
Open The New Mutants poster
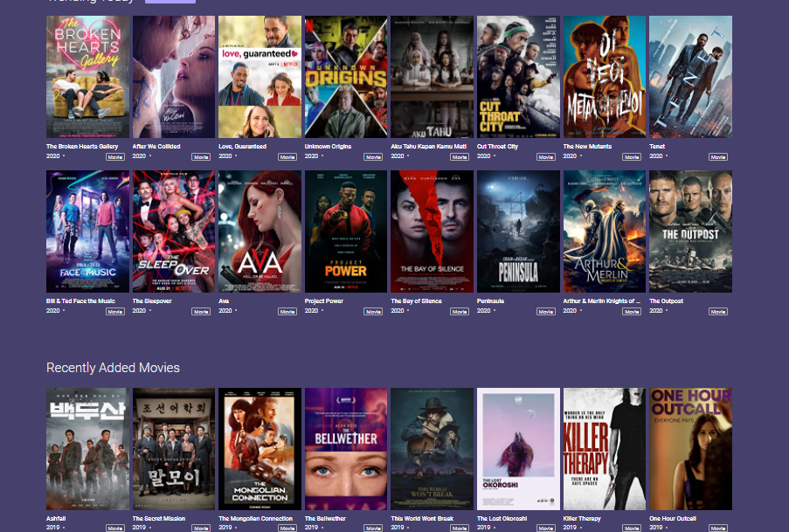[605, 77]
